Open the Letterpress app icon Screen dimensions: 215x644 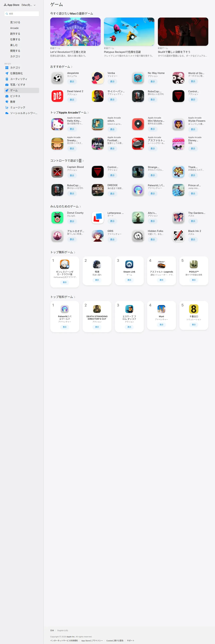pyautogui.click(x=98, y=218)
